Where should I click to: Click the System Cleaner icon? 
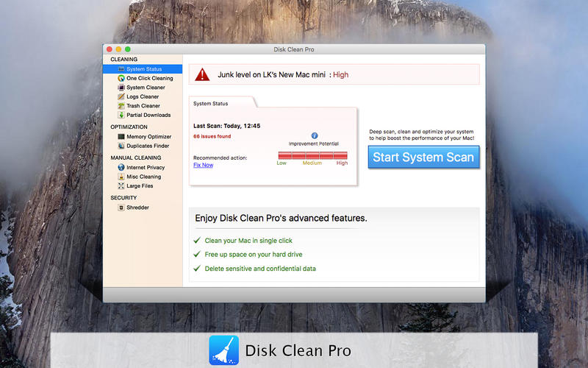coord(121,88)
